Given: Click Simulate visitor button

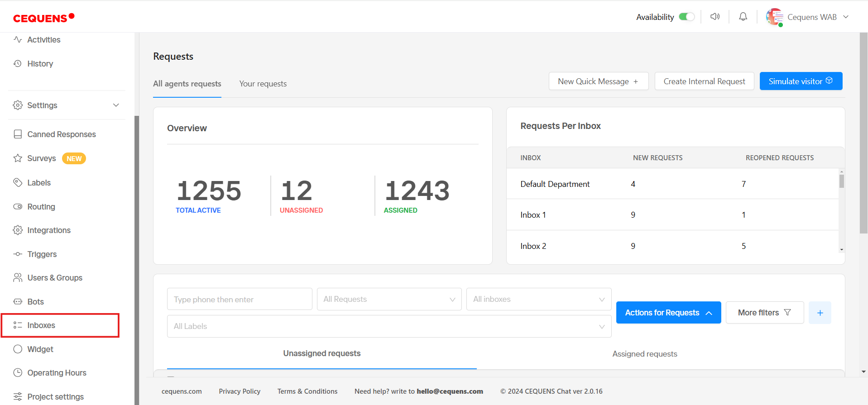Looking at the screenshot, I should 801,81.
